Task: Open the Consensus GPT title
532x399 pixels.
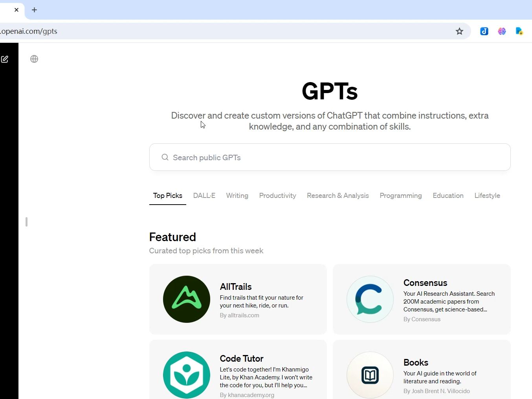Action: [x=426, y=283]
